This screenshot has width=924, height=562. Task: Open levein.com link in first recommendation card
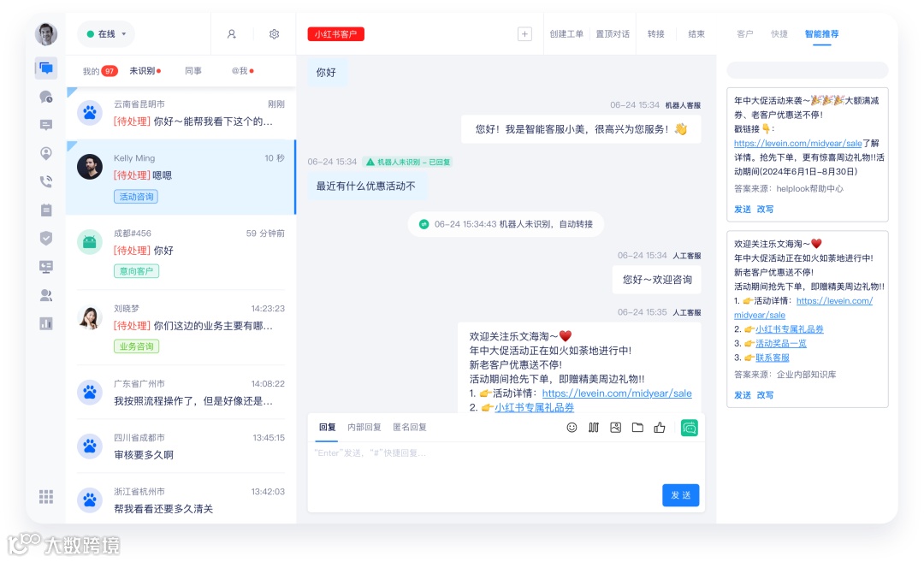pos(797,143)
